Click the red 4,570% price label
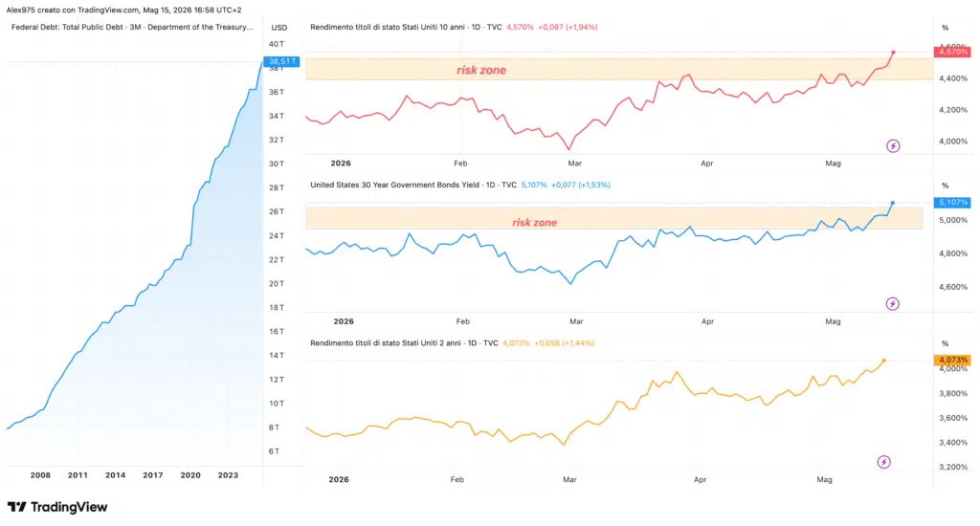The height and width of the screenshot is (526, 980). click(x=952, y=52)
